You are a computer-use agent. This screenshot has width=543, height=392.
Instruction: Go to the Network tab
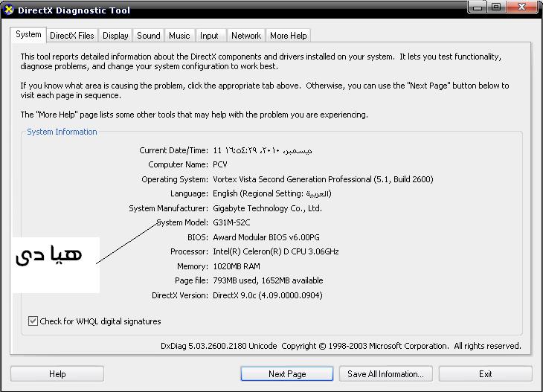(x=246, y=36)
